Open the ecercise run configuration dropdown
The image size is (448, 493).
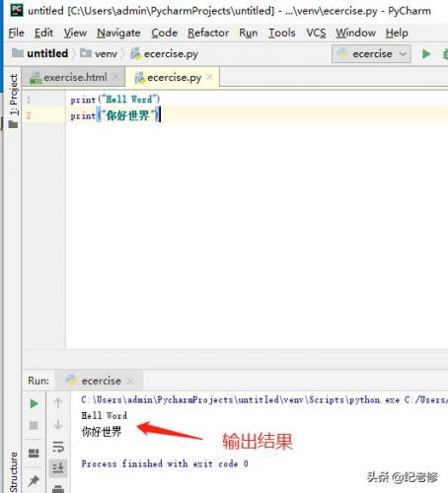tap(371, 54)
